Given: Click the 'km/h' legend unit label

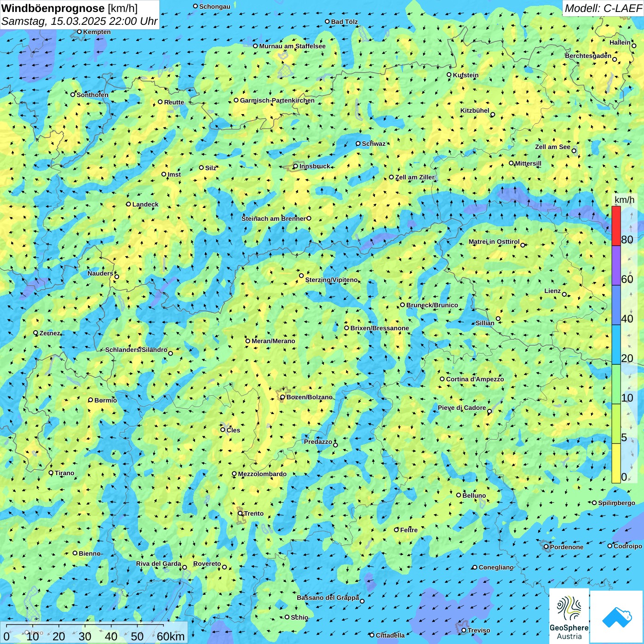Looking at the screenshot, I should pos(624,200).
